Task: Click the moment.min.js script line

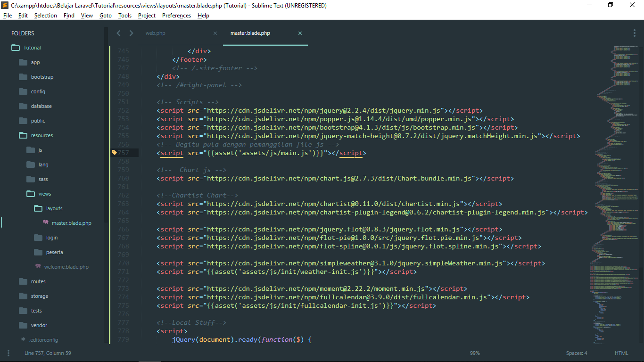Action: pos(312,288)
